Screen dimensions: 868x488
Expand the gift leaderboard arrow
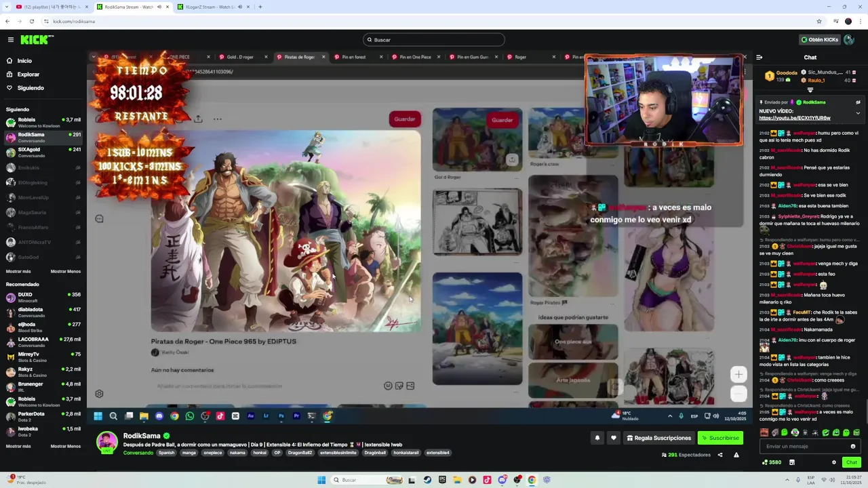[810, 89]
